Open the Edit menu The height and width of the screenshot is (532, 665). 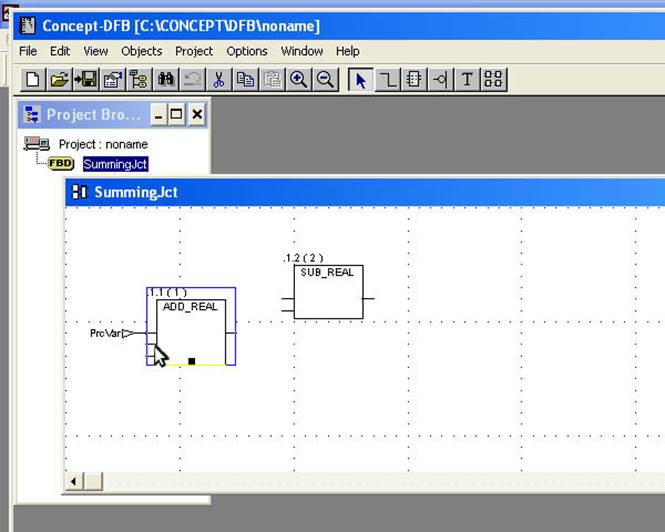click(x=60, y=51)
